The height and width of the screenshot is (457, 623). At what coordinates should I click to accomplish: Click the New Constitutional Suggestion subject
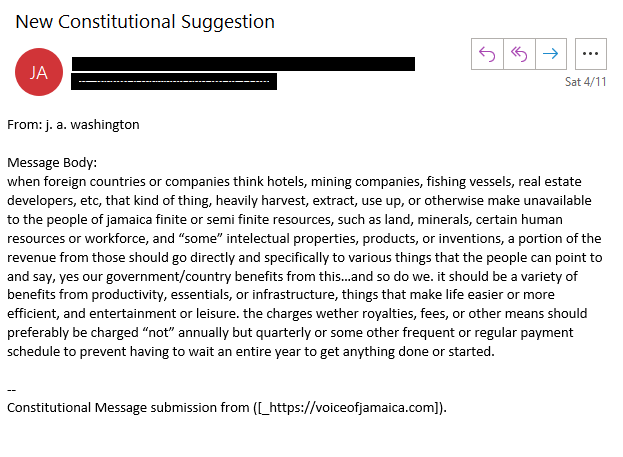coord(145,21)
